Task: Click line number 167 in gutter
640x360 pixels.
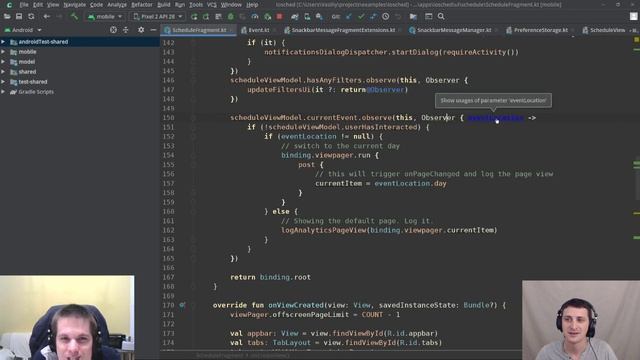Action: (x=168, y=277)
